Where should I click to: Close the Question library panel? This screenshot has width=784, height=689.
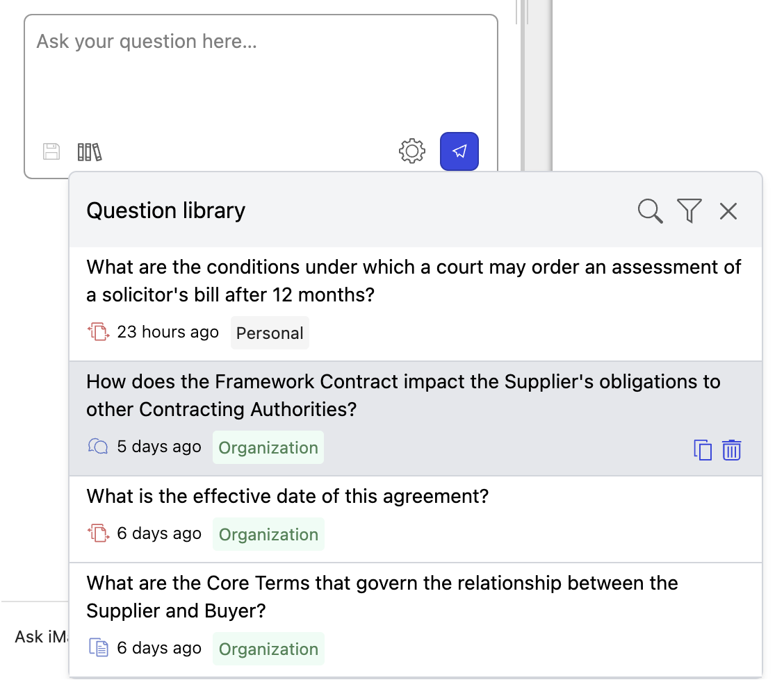pos(728,210)
